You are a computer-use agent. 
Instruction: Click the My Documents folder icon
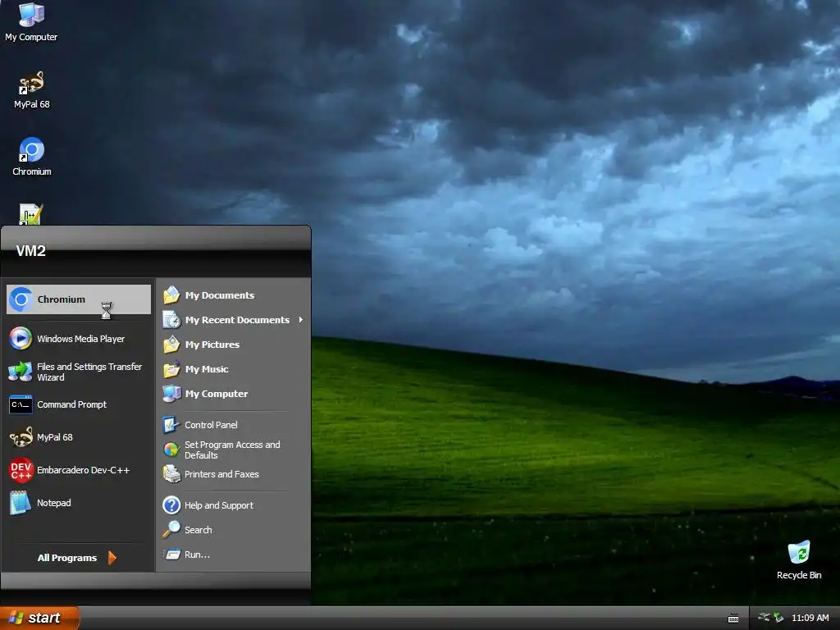point(171,295)
